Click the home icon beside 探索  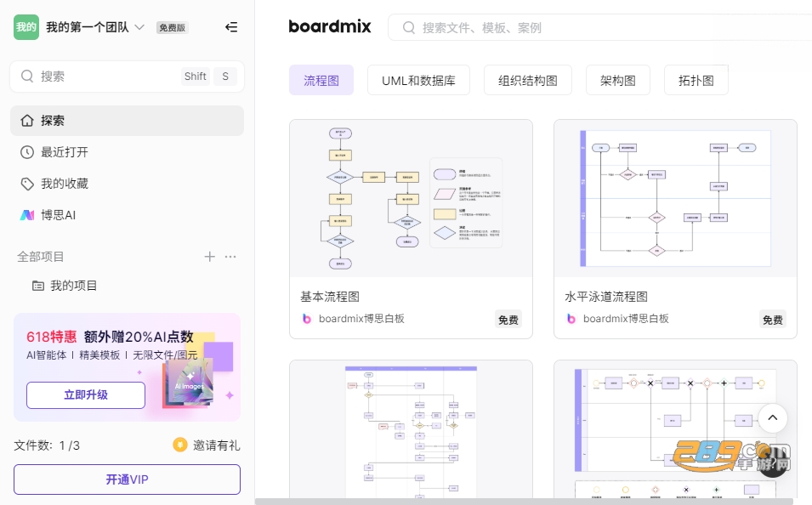[27, 121]
